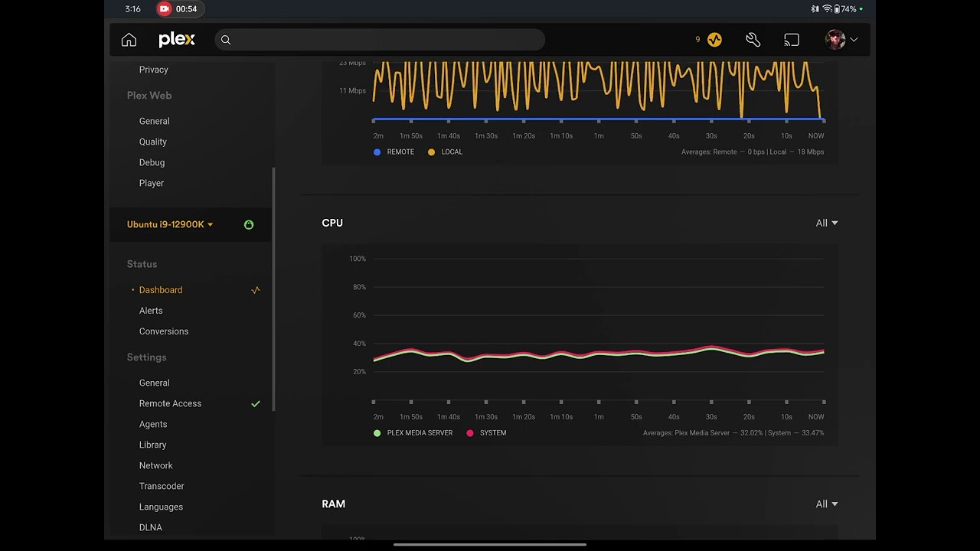The width and height of the screenshot is (980, 551).
Task: Open Plex Web General settings
Action: [x=155, y=121]
